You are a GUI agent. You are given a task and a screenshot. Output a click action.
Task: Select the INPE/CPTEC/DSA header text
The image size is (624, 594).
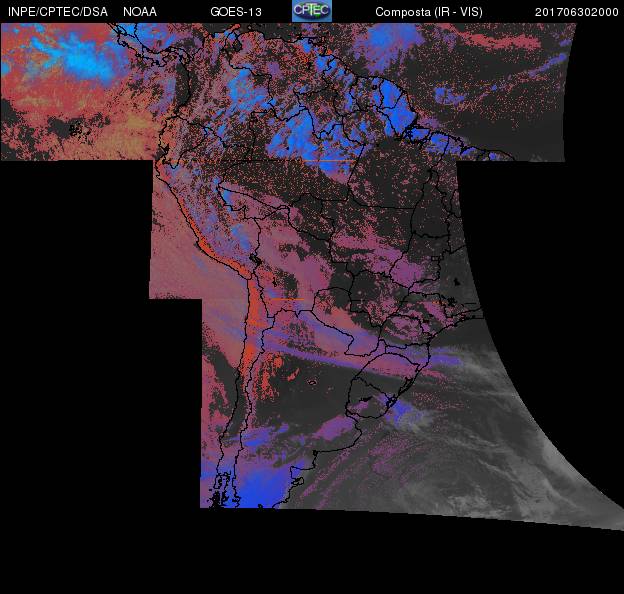pyautogui.click(x=58, y=12)
